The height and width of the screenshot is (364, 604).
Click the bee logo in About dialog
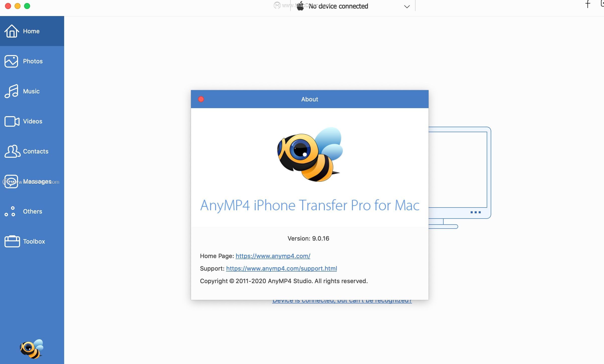pos(309,154)
